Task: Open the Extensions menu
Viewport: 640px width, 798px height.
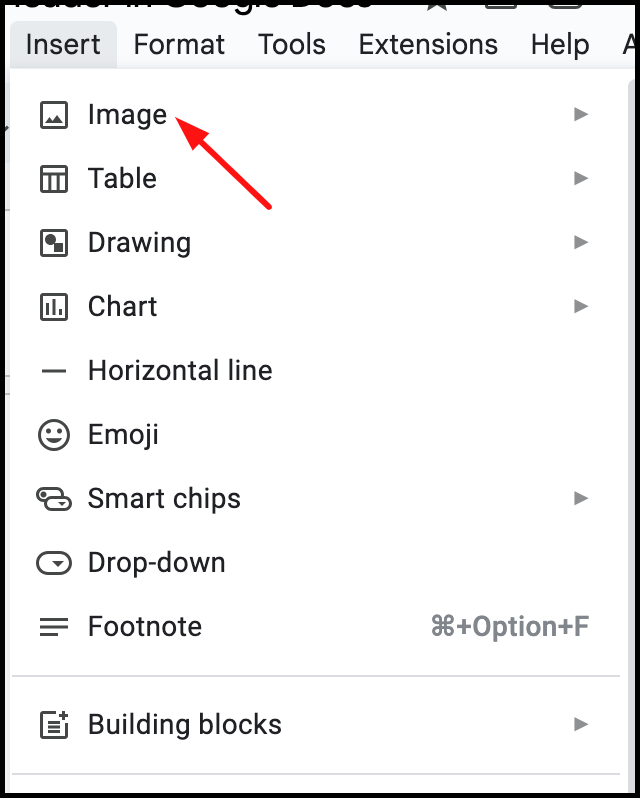Action: 428,44
